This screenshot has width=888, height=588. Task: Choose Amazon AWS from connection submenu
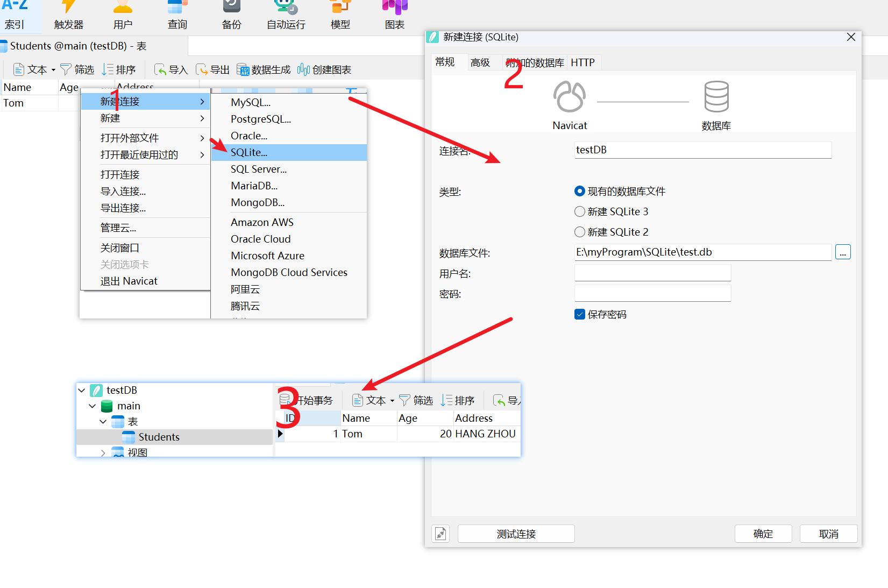pyautogui.click(x=289, y=222)
